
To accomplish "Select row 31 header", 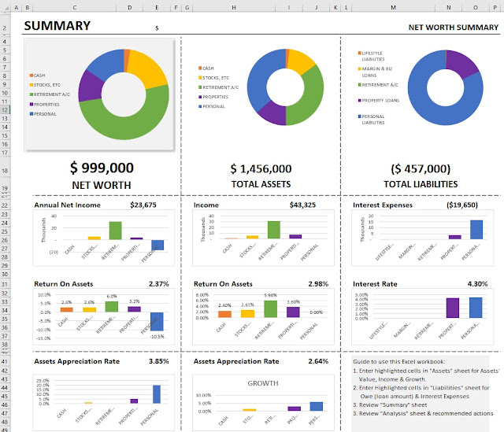I will click(x=5, y=284).
